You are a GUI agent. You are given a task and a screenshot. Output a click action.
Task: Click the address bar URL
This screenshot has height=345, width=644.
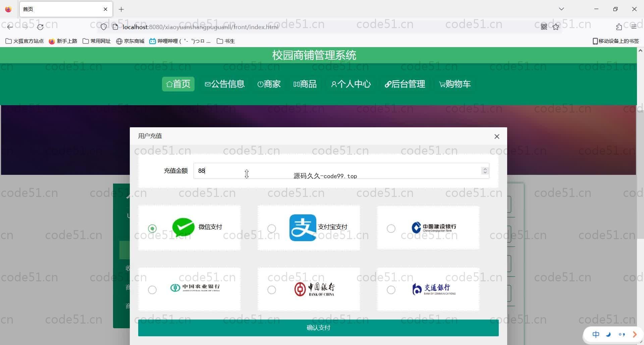[200, 27]
